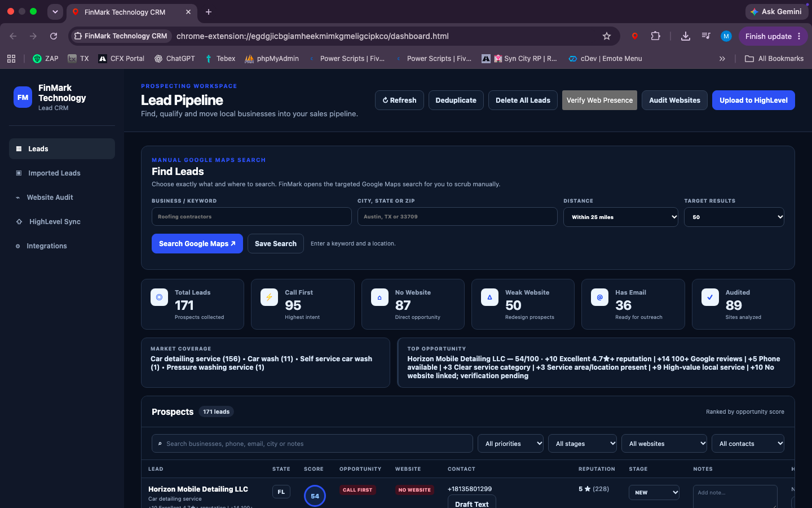The height and width of the screenshot is (508, 812).
Task: Open the Chrome Extensions puzzle icon
Action: click(x=655, y=36)
